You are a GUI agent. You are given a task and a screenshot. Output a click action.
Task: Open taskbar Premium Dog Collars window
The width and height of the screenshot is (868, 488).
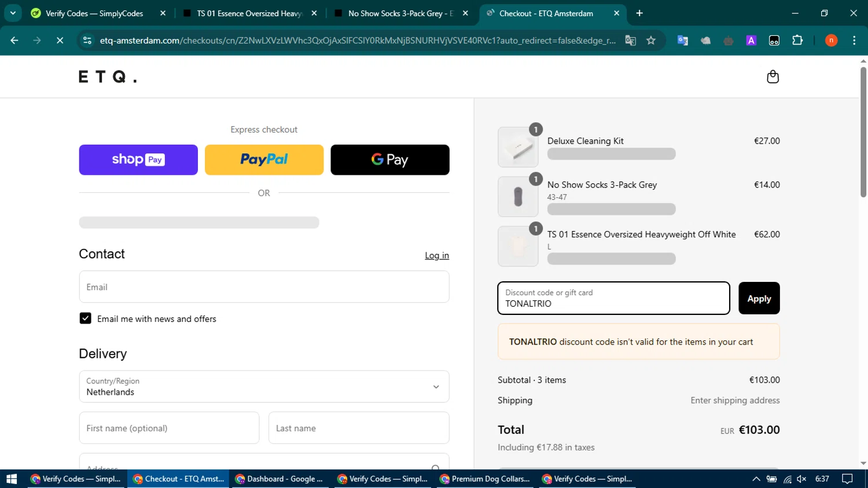(485, 479)
